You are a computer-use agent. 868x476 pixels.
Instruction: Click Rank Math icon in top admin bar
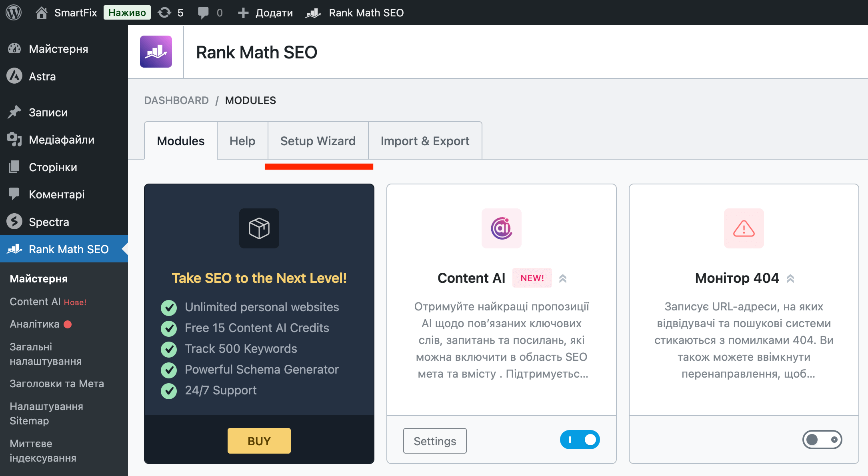313,13
